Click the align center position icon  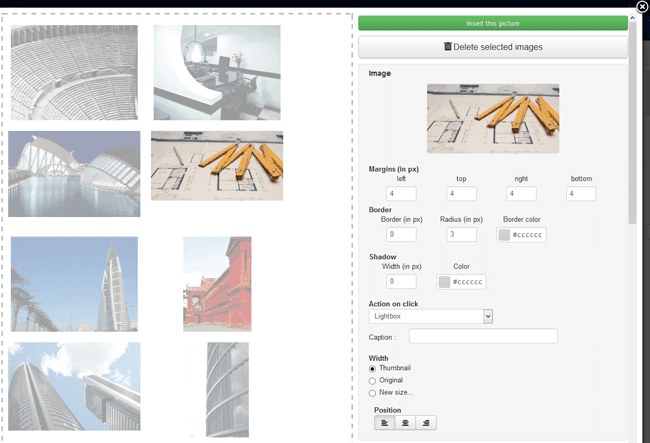(406, 423)
